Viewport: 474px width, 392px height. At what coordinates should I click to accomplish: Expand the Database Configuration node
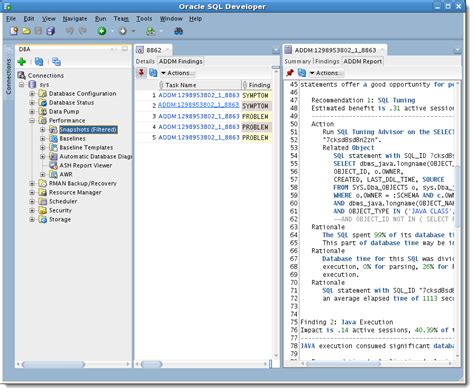pos(32,94)
